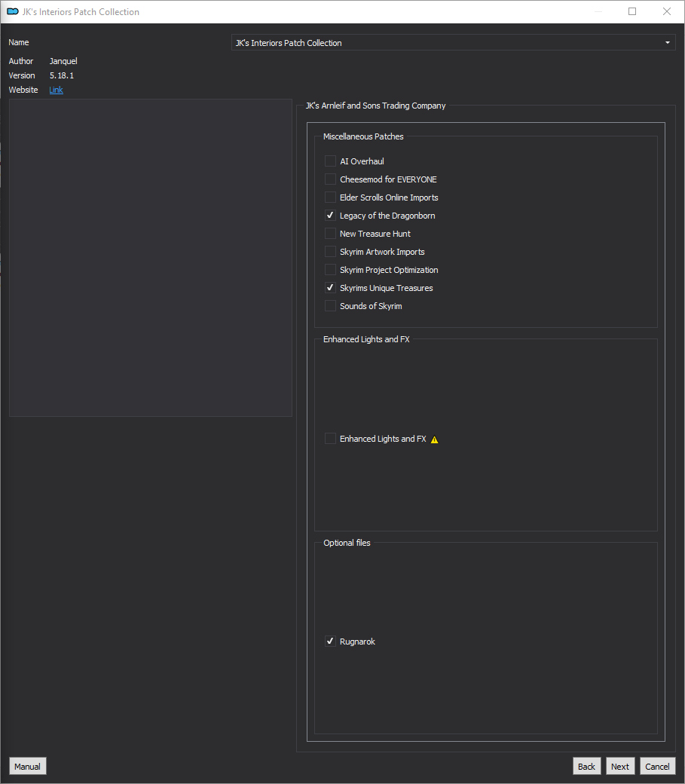Go to the Next installer page

point(620,767)
